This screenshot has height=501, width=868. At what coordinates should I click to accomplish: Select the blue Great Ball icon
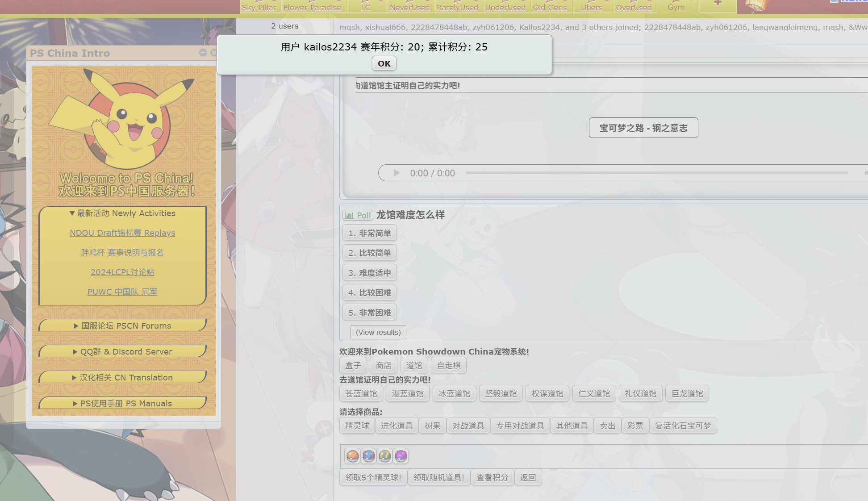coord(368,456)
